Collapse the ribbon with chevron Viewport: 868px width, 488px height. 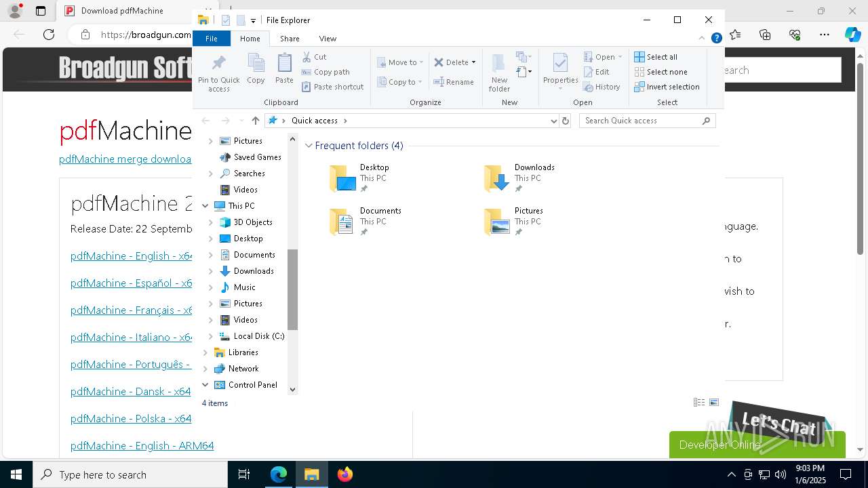[702, 39]
